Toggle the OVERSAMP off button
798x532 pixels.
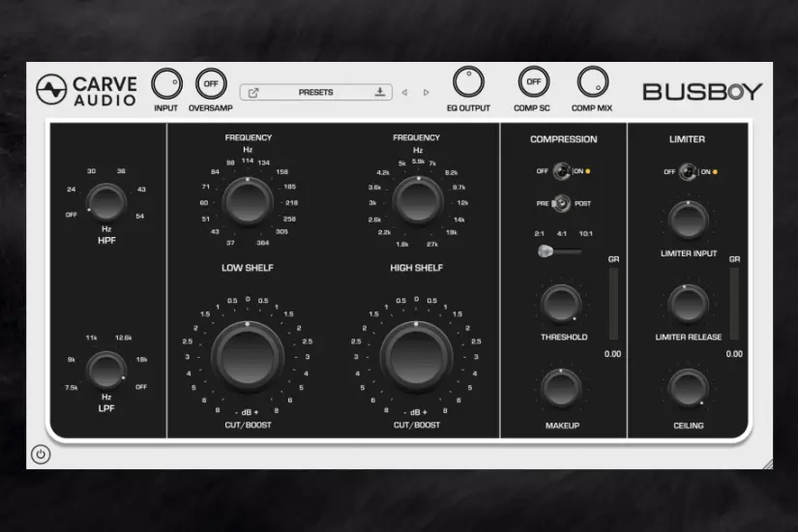pyautogui.click(x=210, y=84)
